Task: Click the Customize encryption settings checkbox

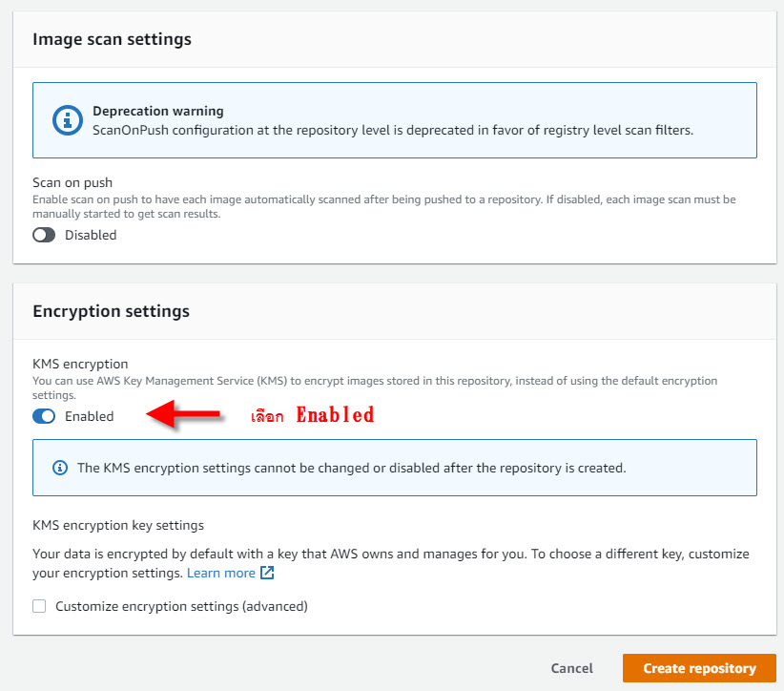Action: click(39, 606)
